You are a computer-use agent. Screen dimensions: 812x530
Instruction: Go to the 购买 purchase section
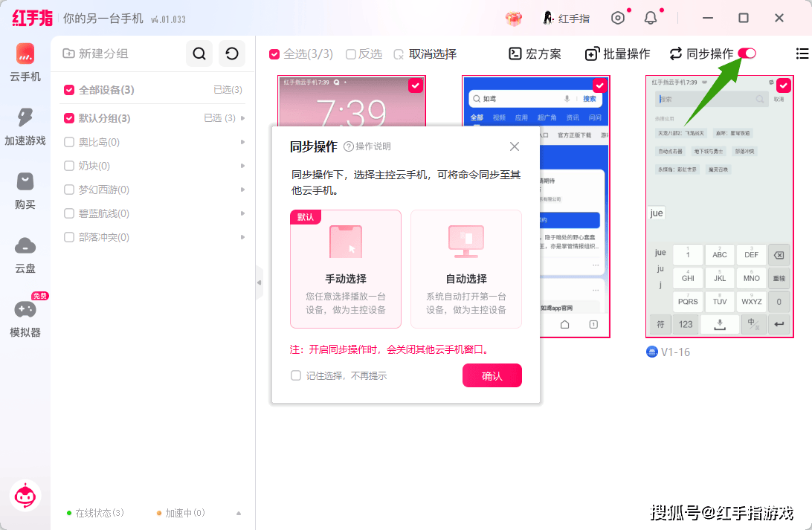tap(25, 191)
